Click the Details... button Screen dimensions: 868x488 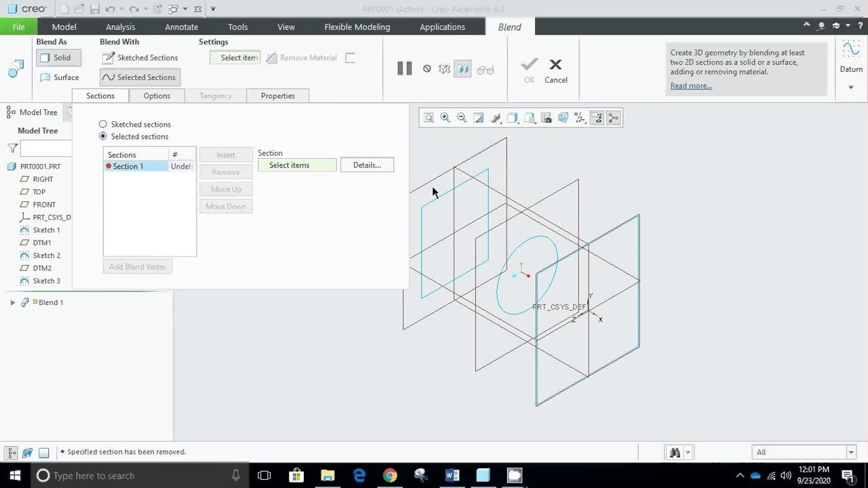pos(367,165)
